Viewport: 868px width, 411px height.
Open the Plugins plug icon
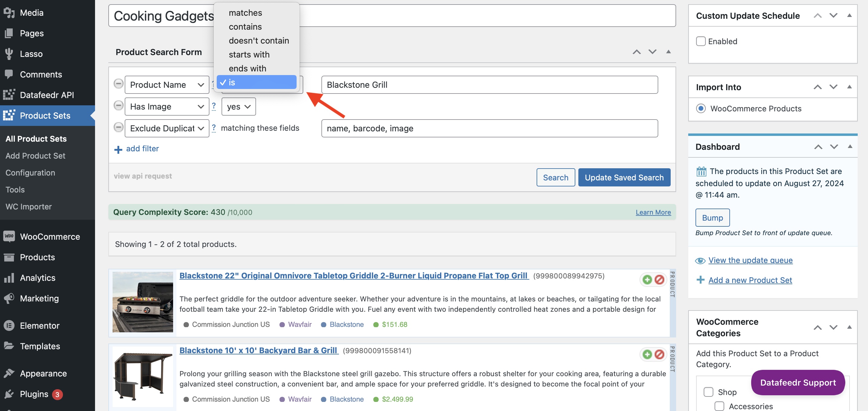(x=9, y=394)
